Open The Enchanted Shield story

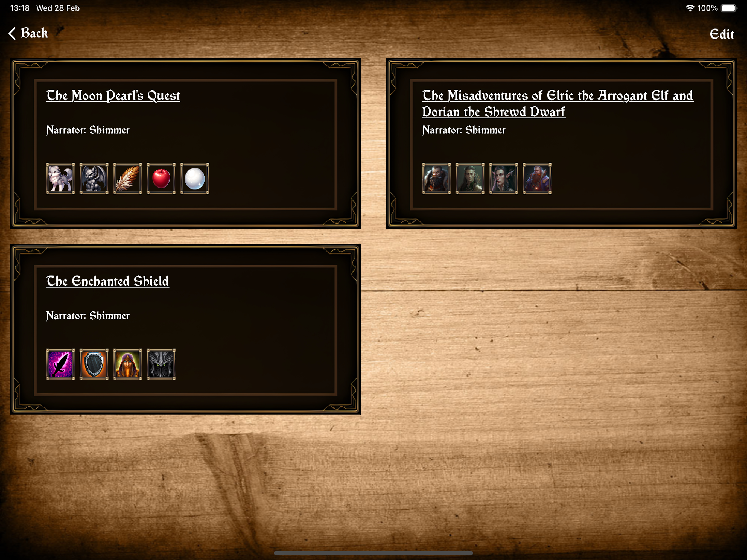pos(108,281)
